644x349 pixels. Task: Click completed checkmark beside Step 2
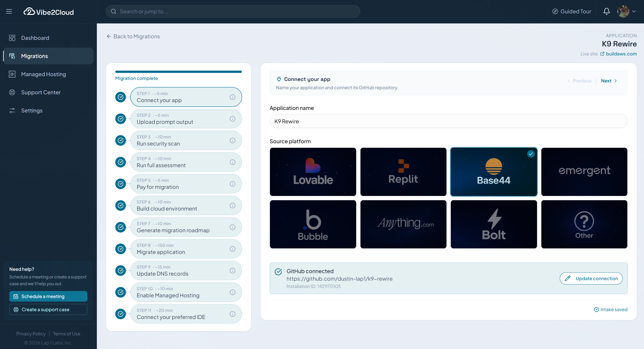(x=121, y=119)
